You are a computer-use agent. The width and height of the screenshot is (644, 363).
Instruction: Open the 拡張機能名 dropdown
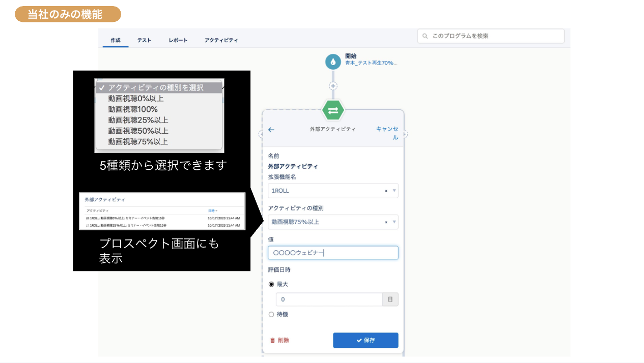click(x=395, y=191)
